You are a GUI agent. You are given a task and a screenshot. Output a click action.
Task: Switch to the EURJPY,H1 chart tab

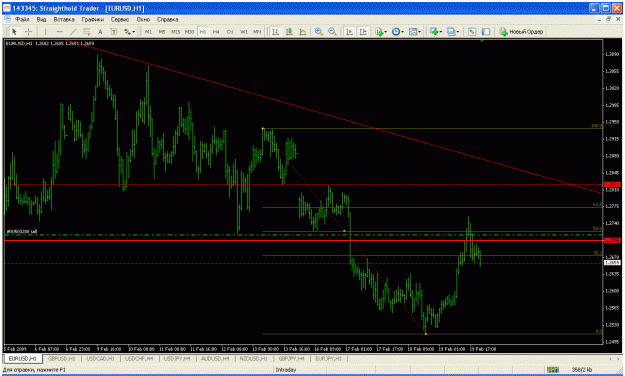pos(328,358)
